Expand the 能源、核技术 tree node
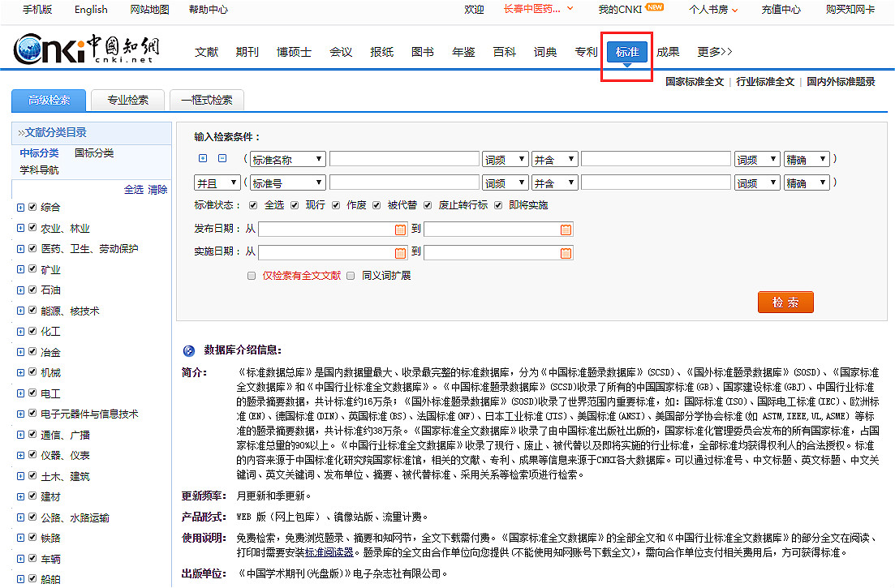The height and width of the screenshot is (588, 895). tap(20, 311)
